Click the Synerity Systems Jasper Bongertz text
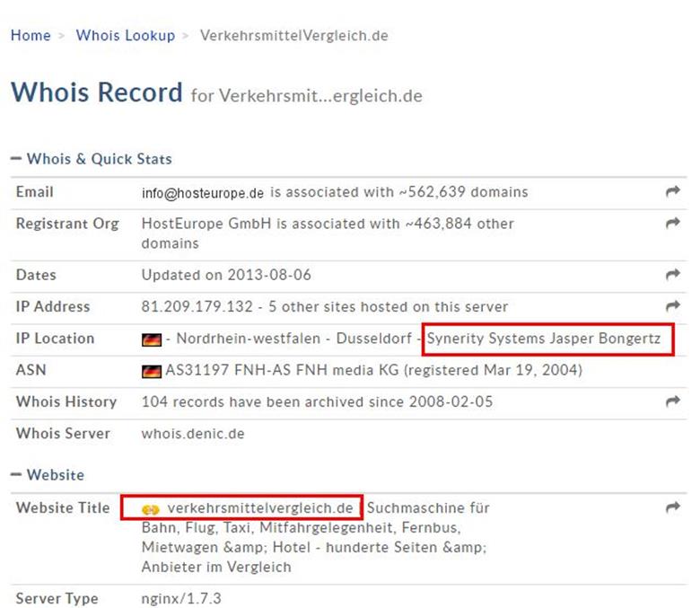 [544, 339]
